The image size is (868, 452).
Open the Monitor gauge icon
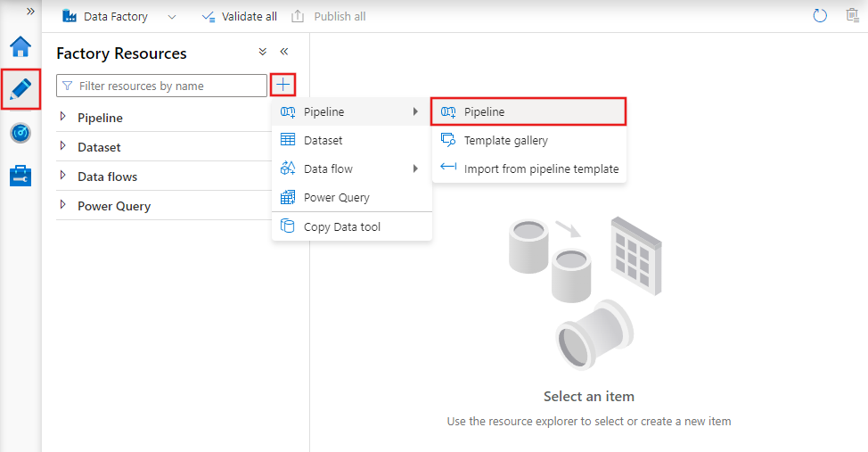click(20, 133)
